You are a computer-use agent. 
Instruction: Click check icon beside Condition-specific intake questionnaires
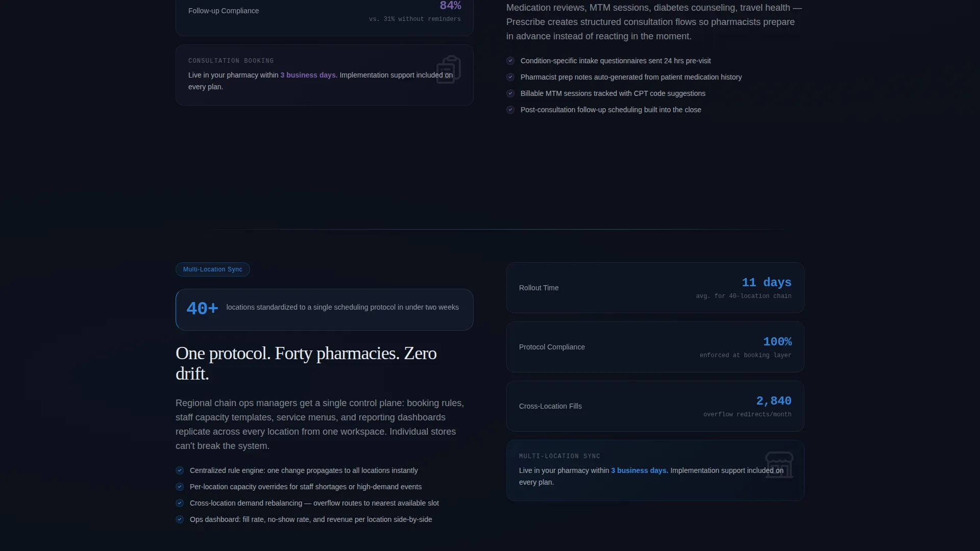coord(510,61)
